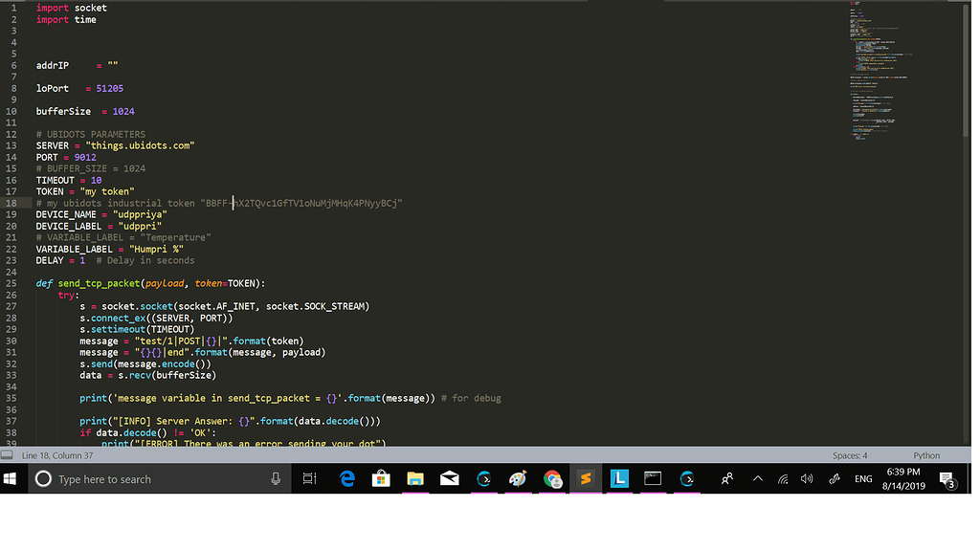Launch Microsoft Edge from the taskbar
The image size is (980, 551).
(x=346, y=478)
